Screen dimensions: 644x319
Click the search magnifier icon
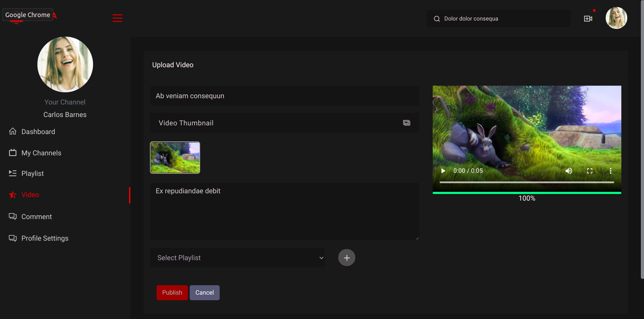coord(437,19)
